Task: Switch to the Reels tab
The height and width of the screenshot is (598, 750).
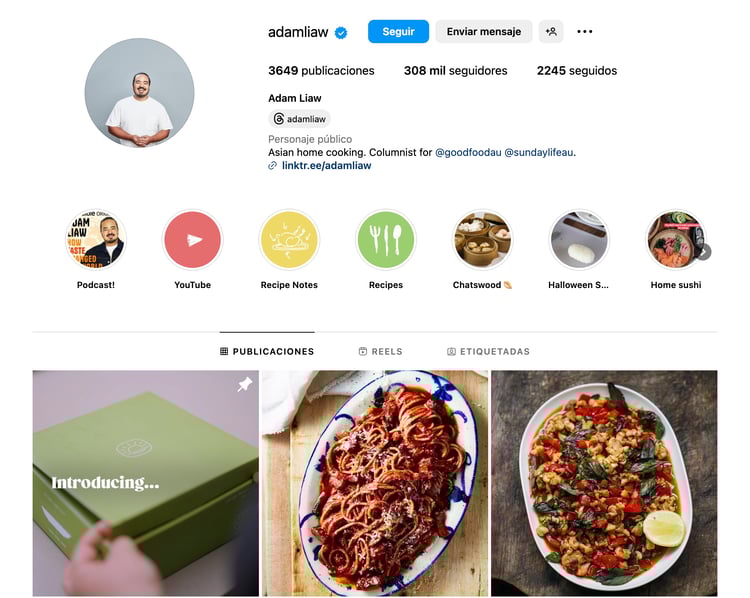Action: coord(381,352)
